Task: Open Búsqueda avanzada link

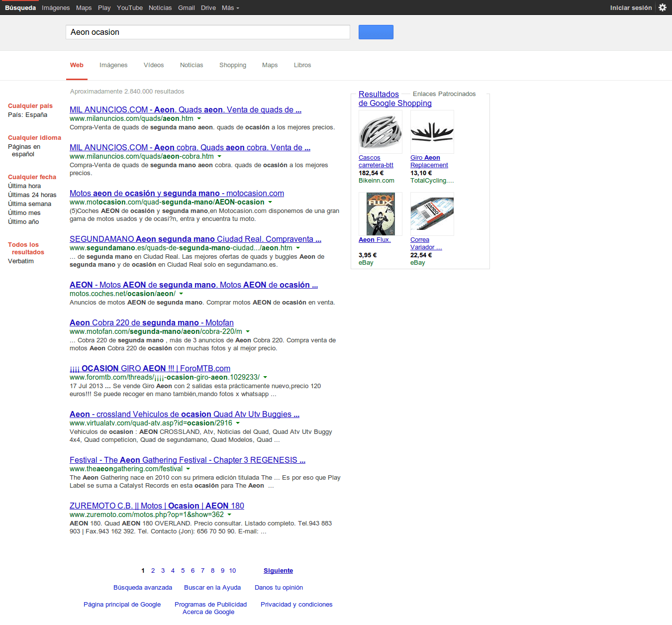Action: (143, 588)
